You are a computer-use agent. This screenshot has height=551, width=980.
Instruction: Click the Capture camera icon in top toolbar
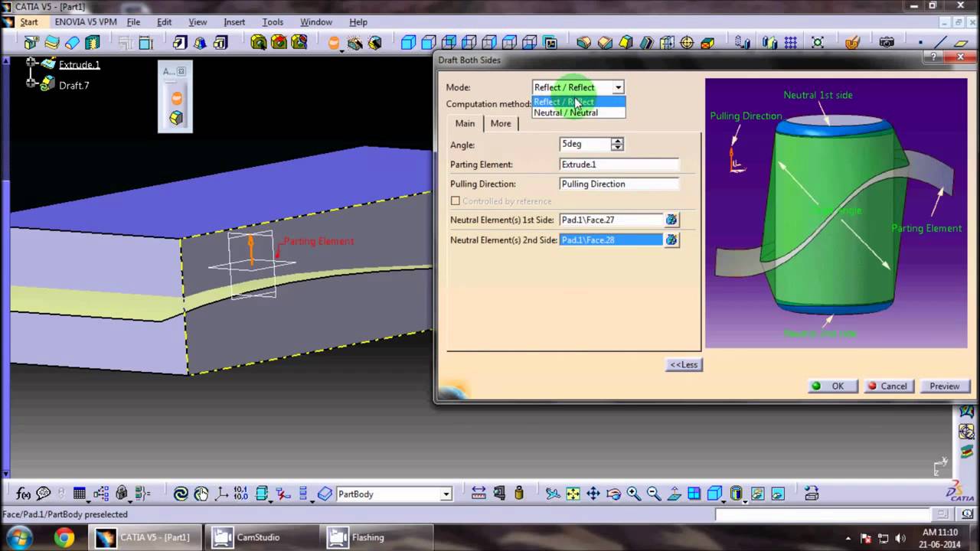click(x=887, y=43)
